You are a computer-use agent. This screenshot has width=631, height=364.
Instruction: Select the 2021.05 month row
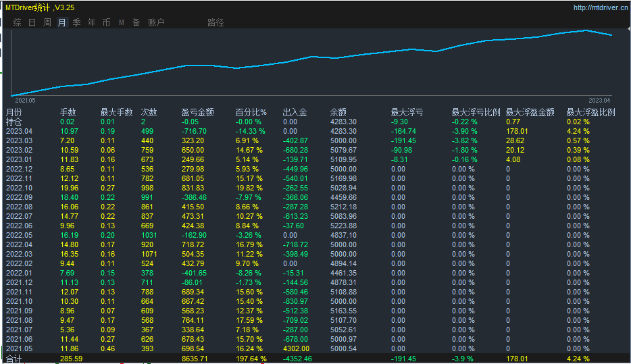[20, 348]
